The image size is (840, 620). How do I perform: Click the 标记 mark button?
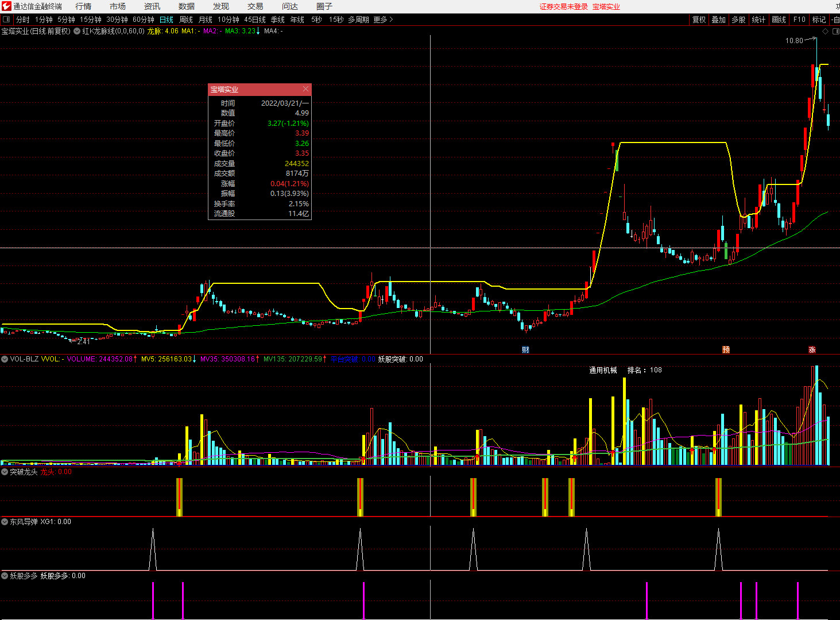pos(819,20)
